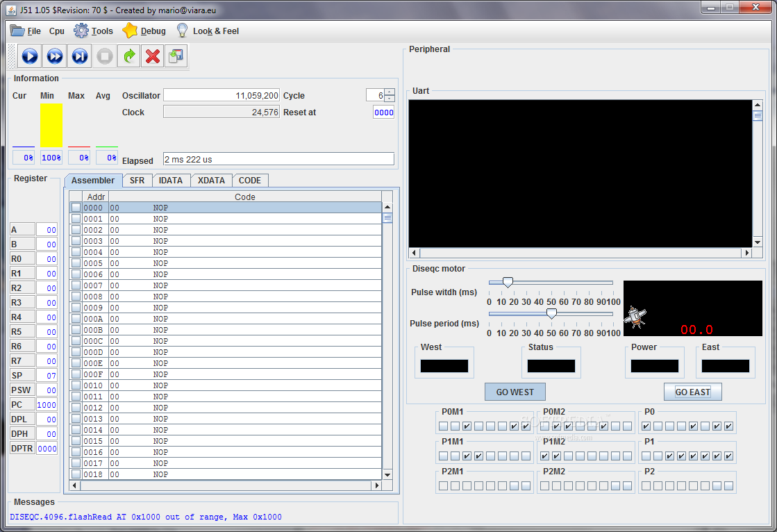
Task: Click the green curved arrow reset icon
Action: (129, 56)
